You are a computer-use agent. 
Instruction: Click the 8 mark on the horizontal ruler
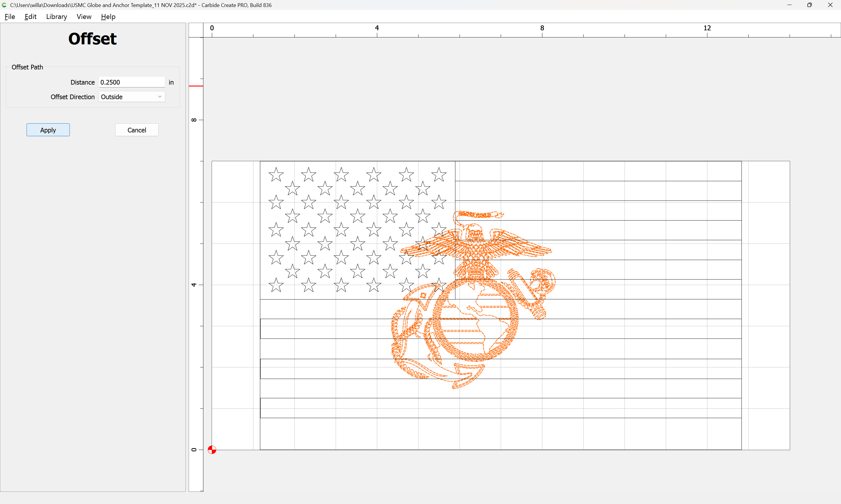[x=542, y=28]
